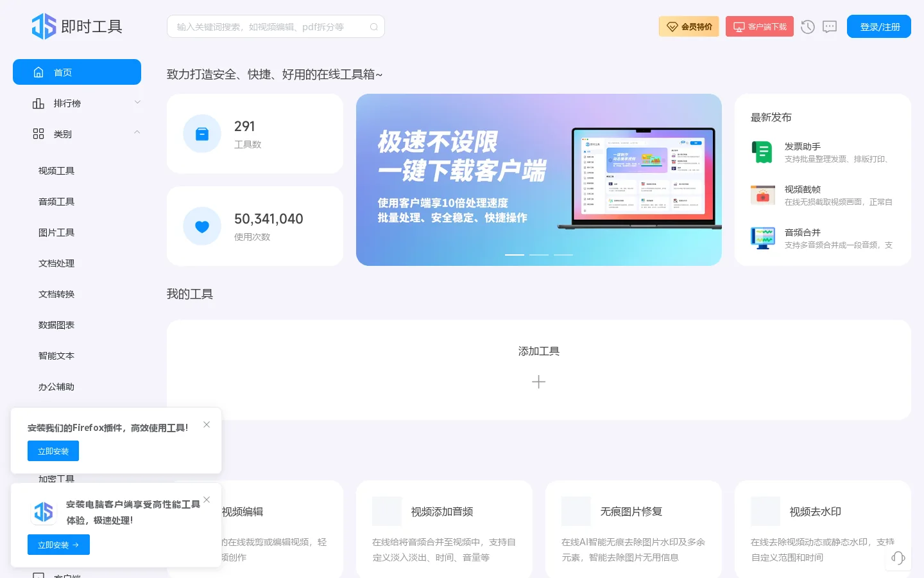
Task: Click the 我的工具 heading
Action: coord(190,293)
